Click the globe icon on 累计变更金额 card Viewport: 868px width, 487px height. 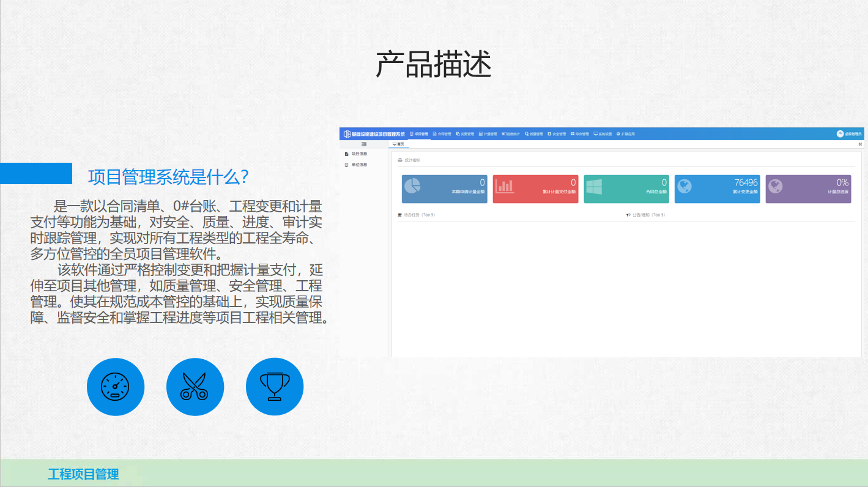[684, 185]
